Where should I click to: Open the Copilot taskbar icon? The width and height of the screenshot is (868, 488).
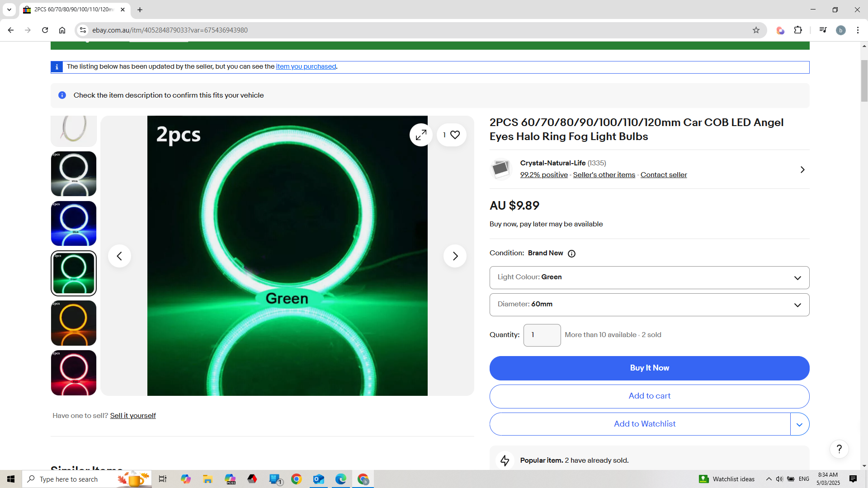[x=186, y=479]
